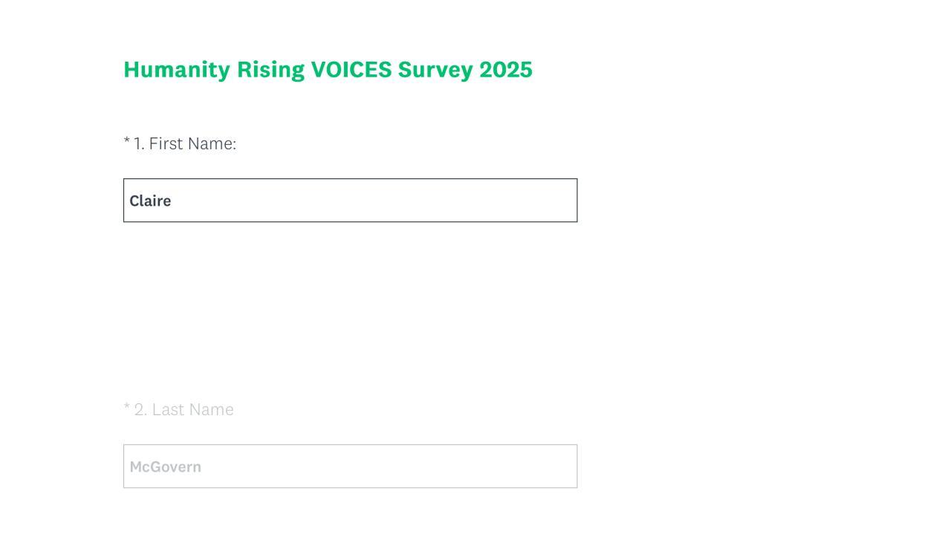
Task: Click the word 'VOICES' in the heading
Action: pos(351,70)
